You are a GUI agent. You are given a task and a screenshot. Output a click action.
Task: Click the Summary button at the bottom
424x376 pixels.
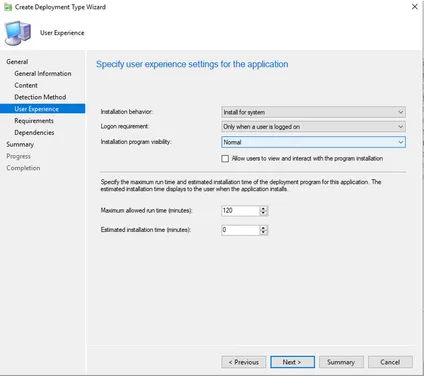(341, 362)
